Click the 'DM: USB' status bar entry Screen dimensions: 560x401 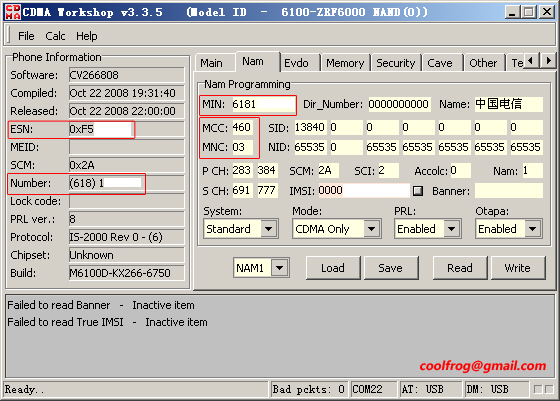(x=496, y=389)
